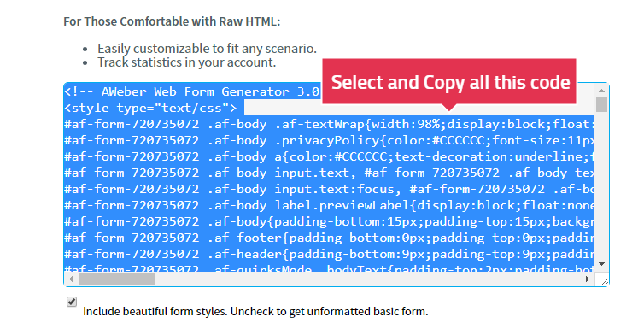Click the horizontal scrollbar left arrow

tap(72, 279)
